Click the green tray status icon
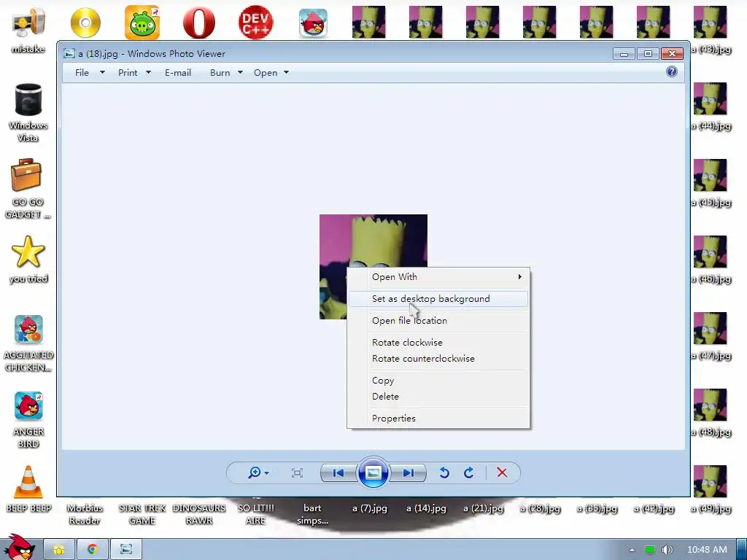Viewport: 747px width, 560px height. [x=650, y=550]
